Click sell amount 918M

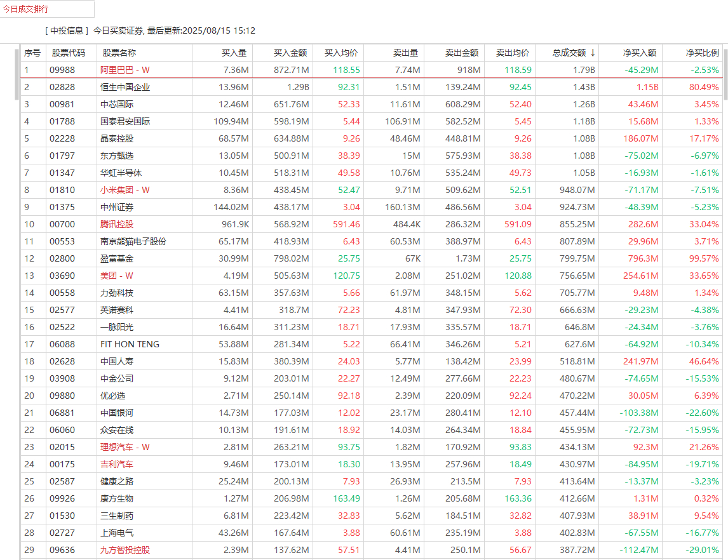(469, 70)
